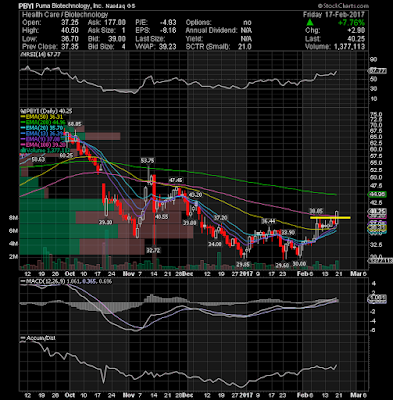Click the 32.72 low price label

153,250
